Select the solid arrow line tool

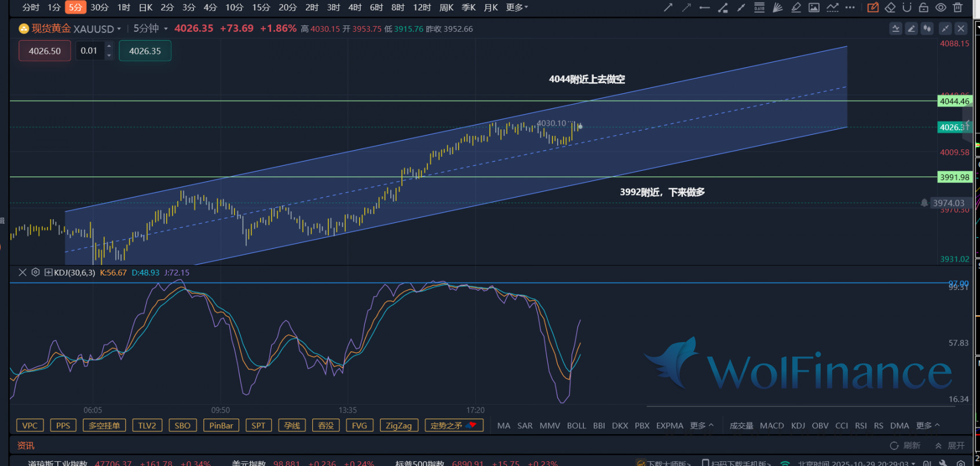click(x=668, y=8)
